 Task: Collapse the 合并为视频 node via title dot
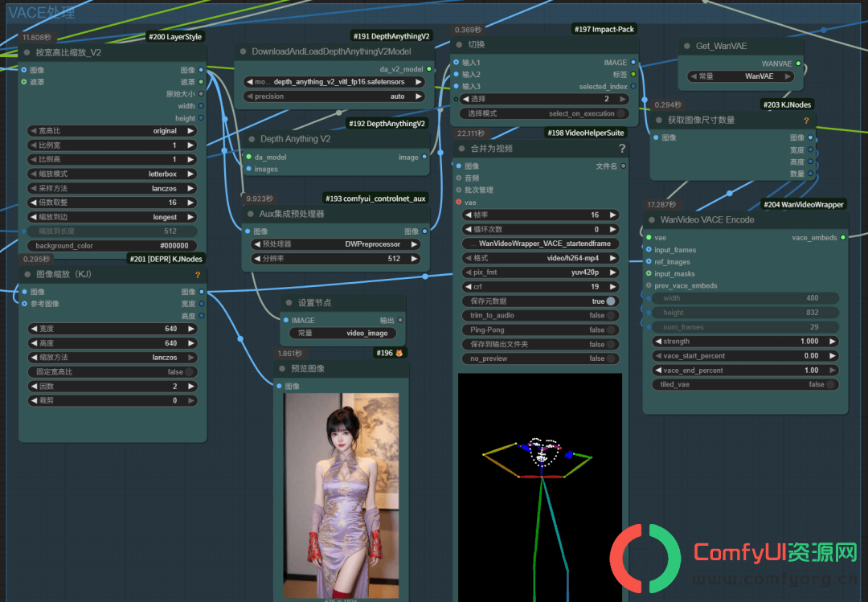tap(461, 149)
